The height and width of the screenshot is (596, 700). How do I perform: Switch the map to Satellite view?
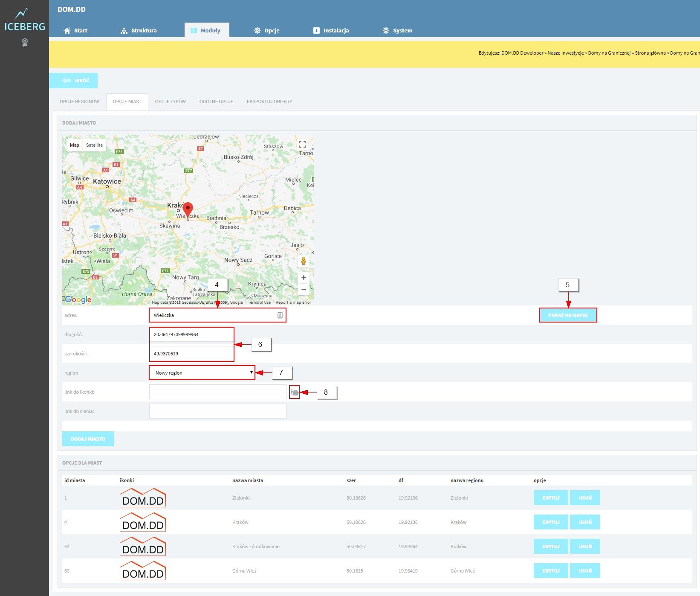coord(94,145)
